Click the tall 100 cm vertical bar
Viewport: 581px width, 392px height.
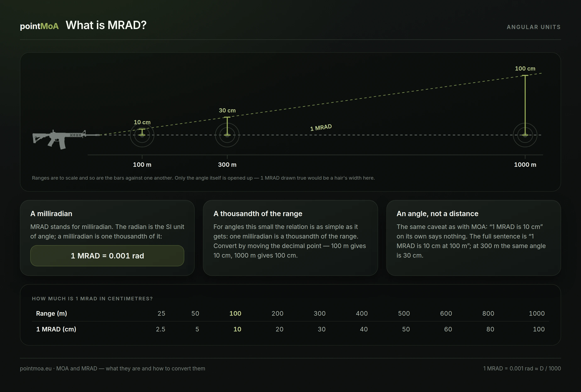(x=525, y=105)
